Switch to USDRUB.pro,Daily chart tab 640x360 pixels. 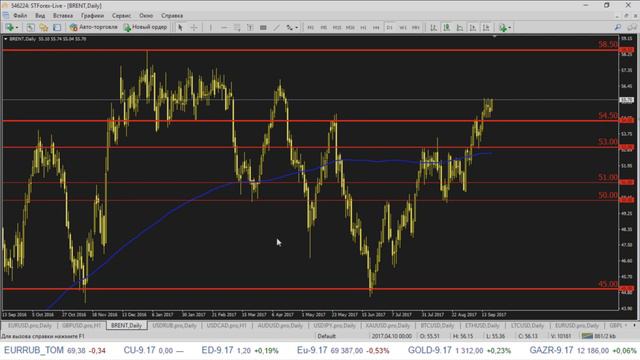tap(175, 325)
